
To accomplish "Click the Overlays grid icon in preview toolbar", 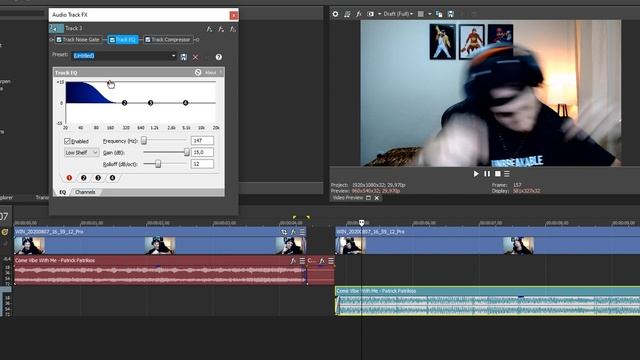I will (421, 14).
